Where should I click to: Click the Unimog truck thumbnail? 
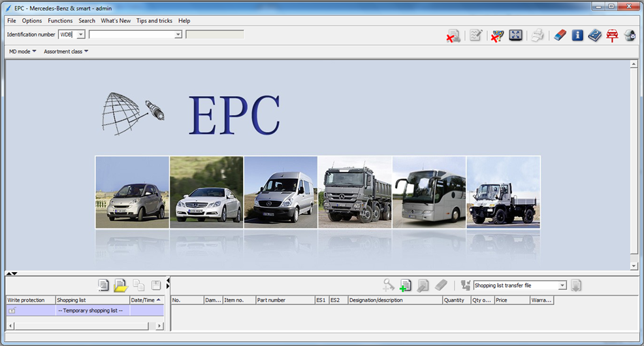(x=504, y=192)
